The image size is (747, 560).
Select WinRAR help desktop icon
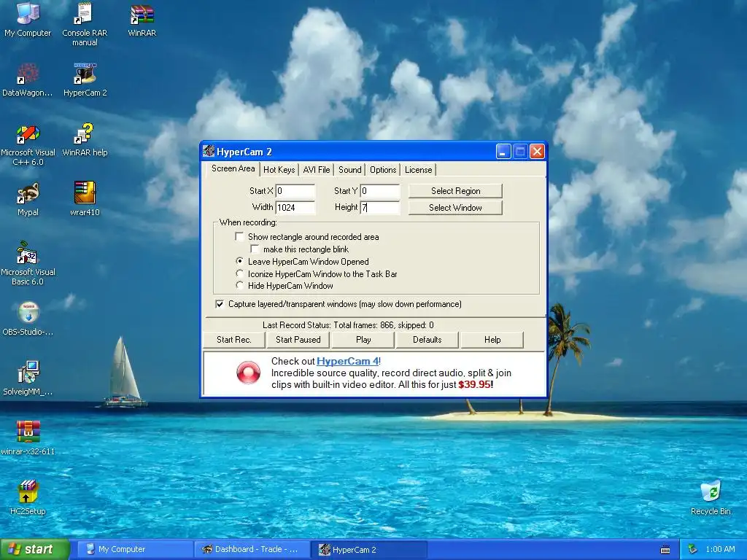point(85,140)
